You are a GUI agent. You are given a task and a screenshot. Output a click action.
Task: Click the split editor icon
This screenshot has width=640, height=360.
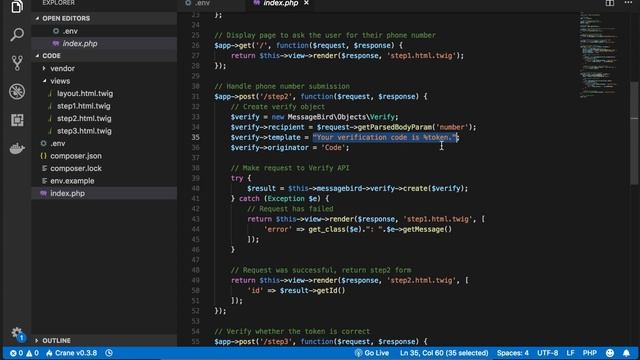point(610,3)
